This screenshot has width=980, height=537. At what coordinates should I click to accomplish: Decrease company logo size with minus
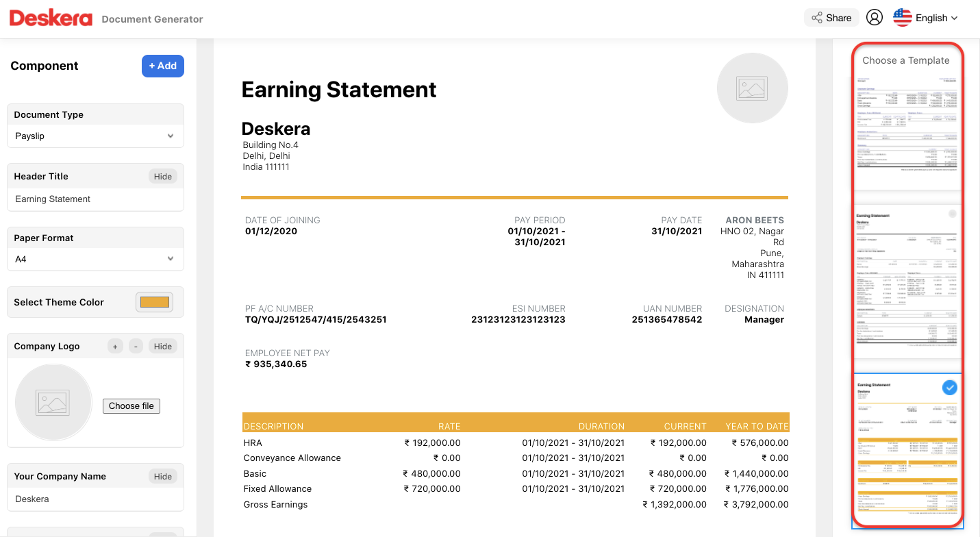coord(136,347)
